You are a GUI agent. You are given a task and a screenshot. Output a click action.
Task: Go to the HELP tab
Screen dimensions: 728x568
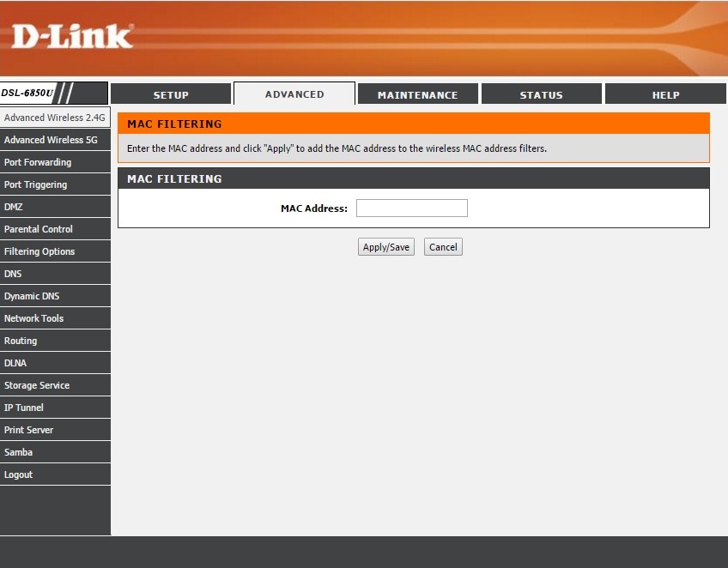(x=665, y=94)
